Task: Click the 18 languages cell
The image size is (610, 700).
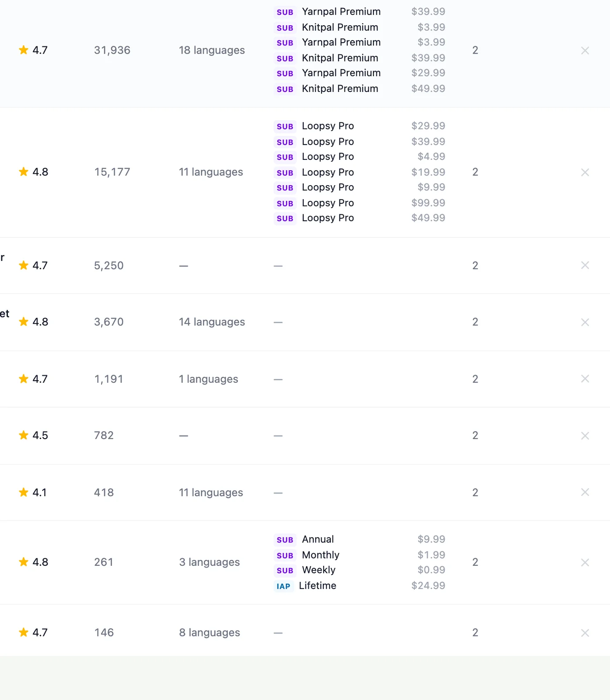Action: (x=212, y=51)
